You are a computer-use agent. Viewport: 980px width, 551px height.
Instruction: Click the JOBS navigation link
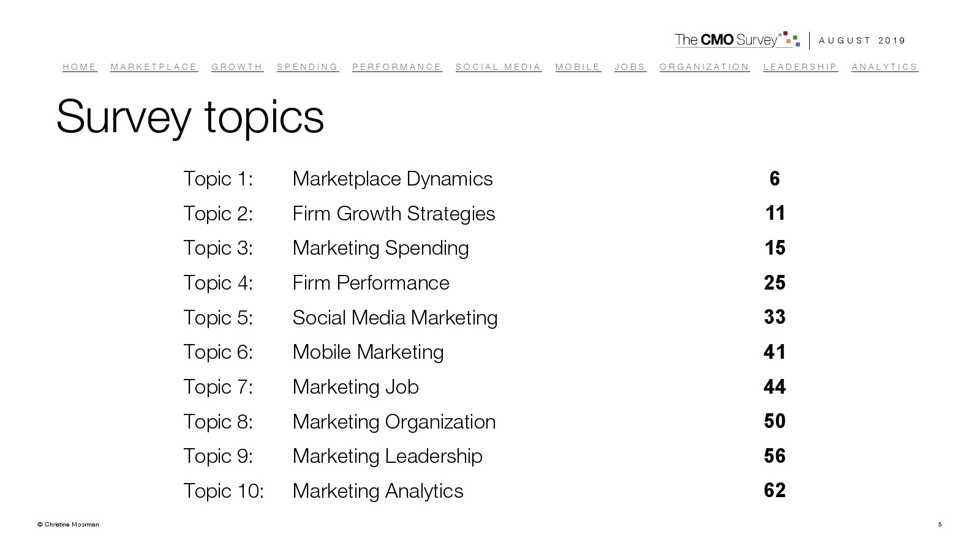click(630, 67)
